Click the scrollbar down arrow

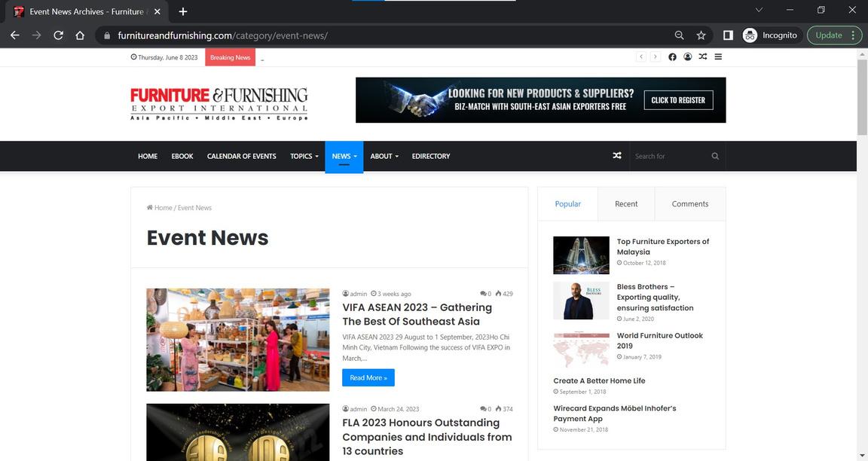tap(862, 456)
